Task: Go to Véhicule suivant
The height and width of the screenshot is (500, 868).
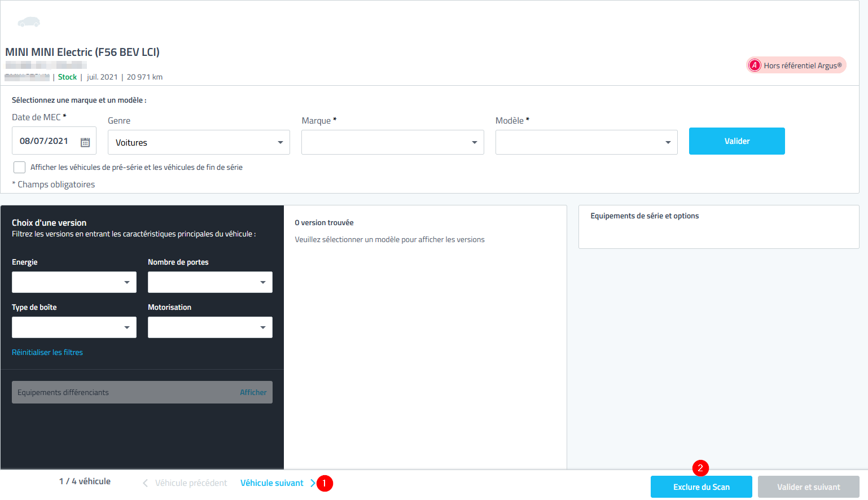Action: (x=272, y=483)
